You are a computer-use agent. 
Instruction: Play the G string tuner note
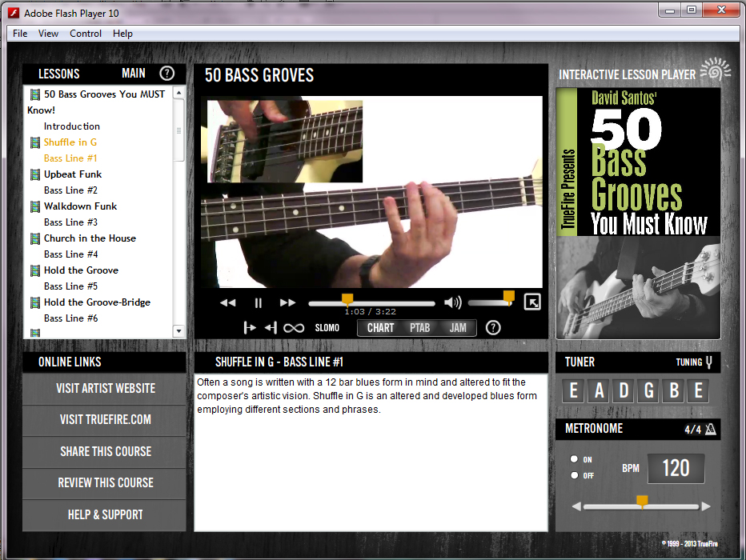649,390
